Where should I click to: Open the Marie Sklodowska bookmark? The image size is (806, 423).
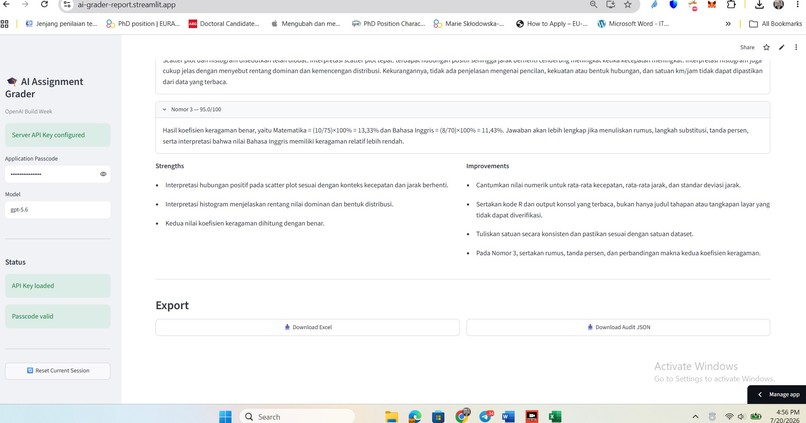pos(469,24)
